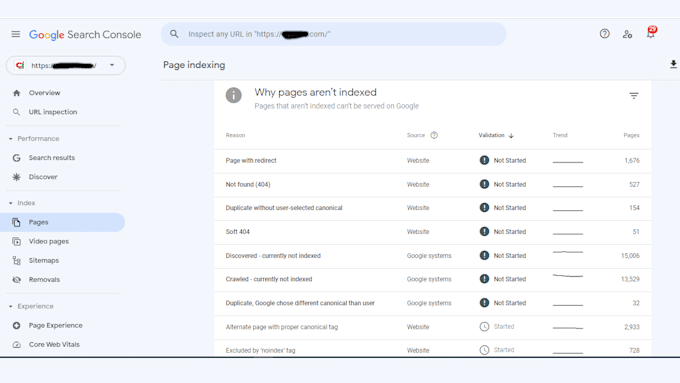Click the Overview home icon
Viewport: 680px width, 383px height.
pyautogui.click(x=16, y=93)
